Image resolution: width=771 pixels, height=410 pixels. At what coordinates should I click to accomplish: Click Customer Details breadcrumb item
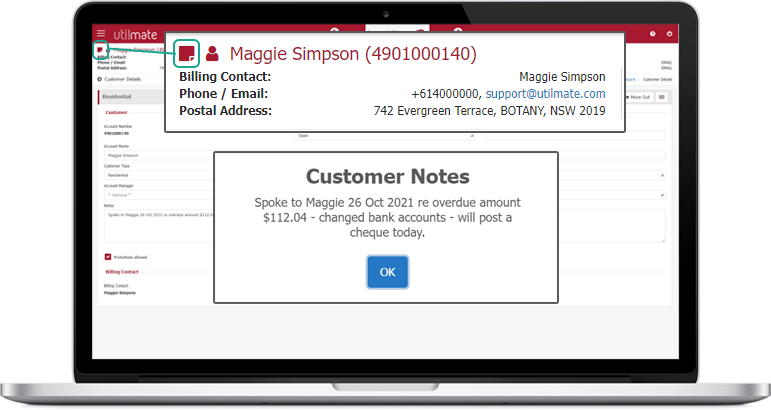click(658, 78)
